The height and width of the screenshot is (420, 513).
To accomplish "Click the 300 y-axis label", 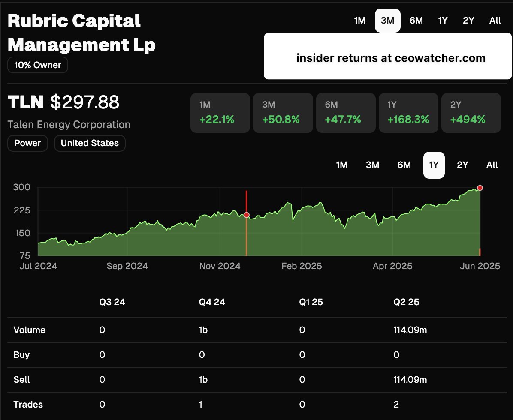I will tap(21, 187).
